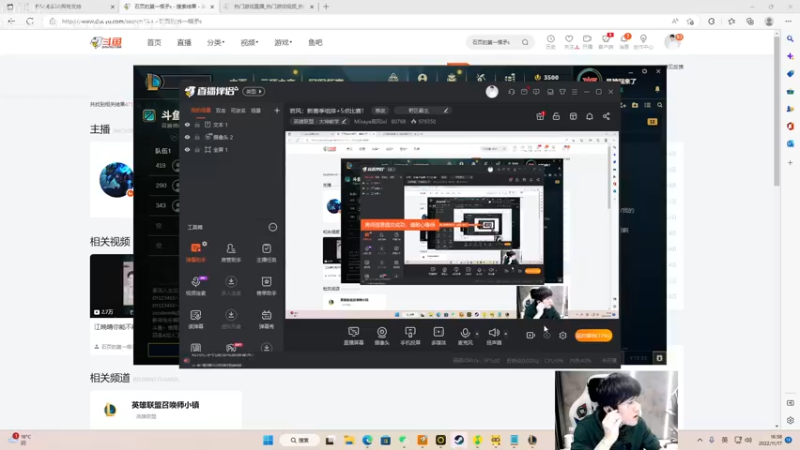The width and height of the screenshot is (800, 450).
Task: Edit the 英雄联盟 category tag
Action: click(x=319, y=121)
